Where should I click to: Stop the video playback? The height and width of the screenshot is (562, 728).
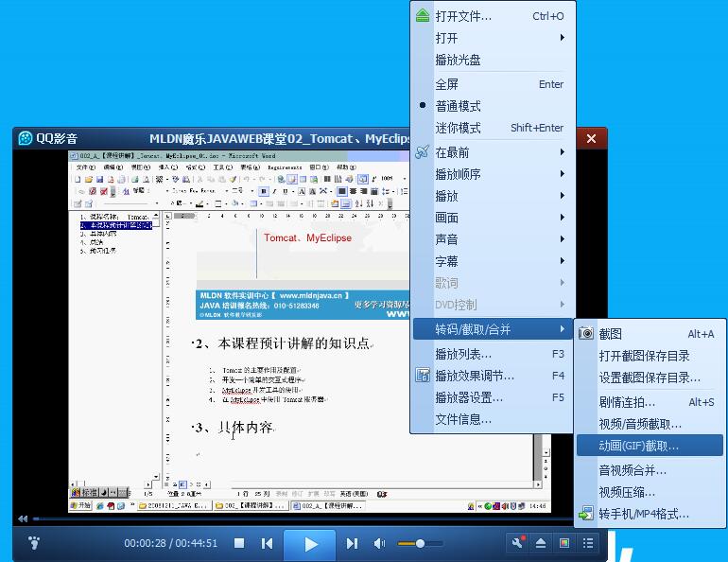point(239,543)
